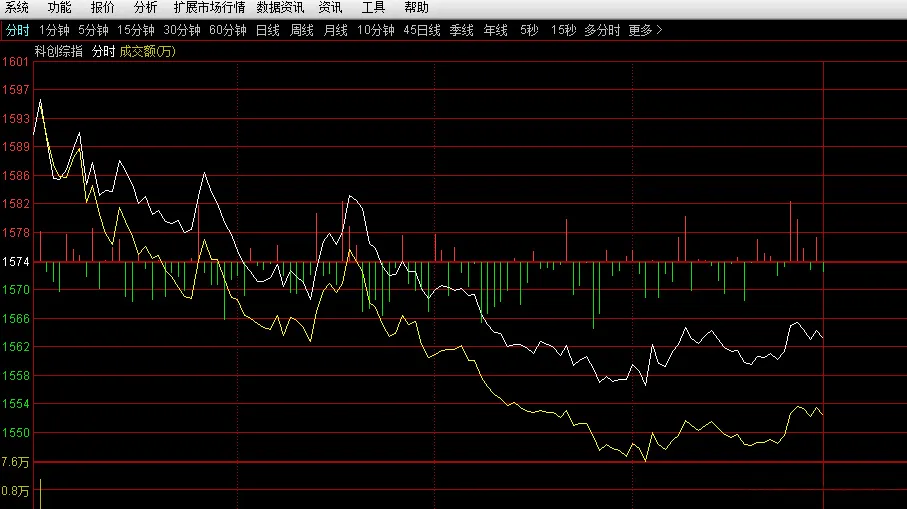907x509 pixels.
Task: Open the 分析 menu
Action: point(145,8)
